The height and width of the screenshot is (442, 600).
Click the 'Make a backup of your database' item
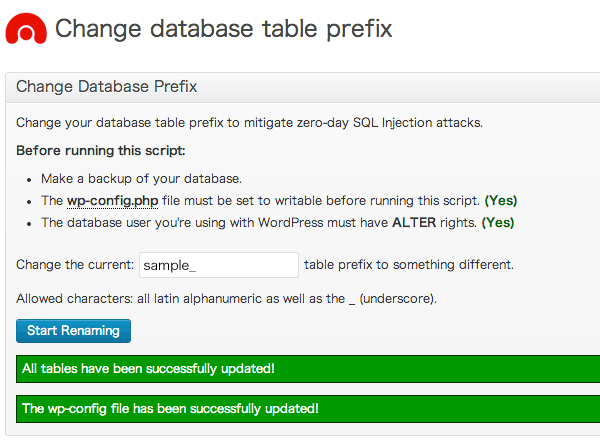[x=142, y=179]
